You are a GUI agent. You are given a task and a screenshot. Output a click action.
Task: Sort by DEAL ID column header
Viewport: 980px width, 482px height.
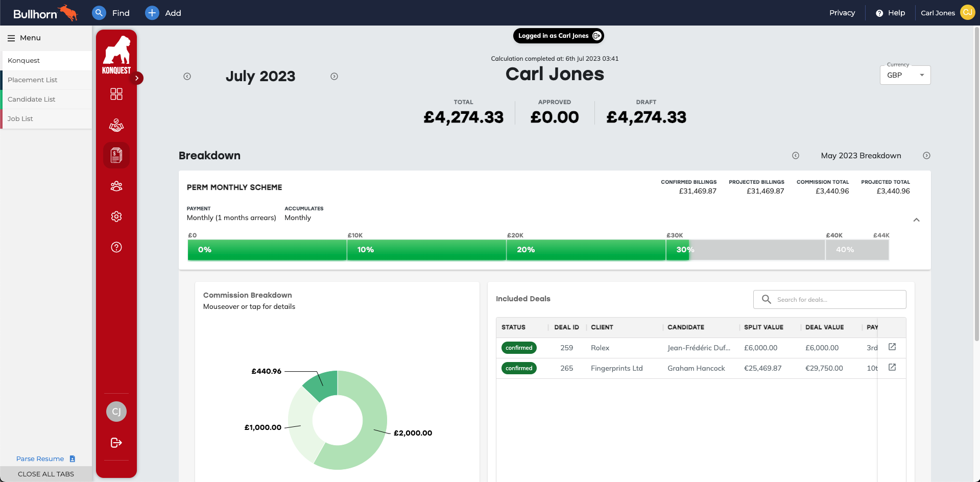pos(566,327)
